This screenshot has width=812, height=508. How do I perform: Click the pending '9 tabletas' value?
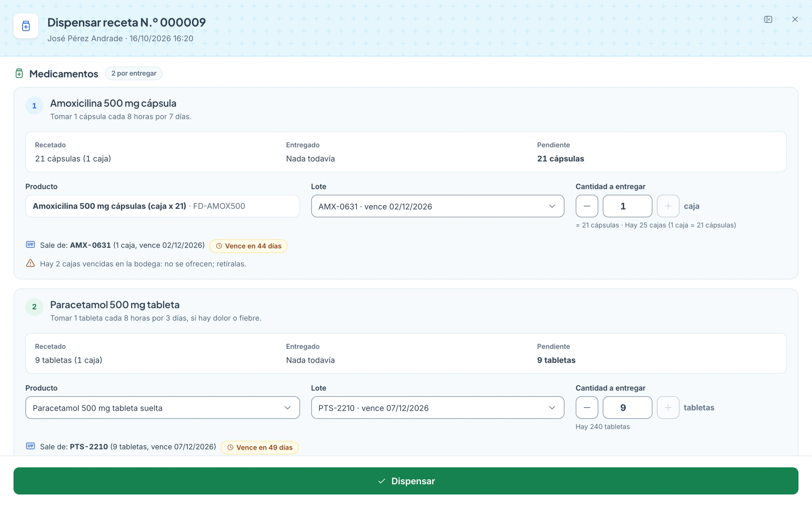[x=556, y=360]
